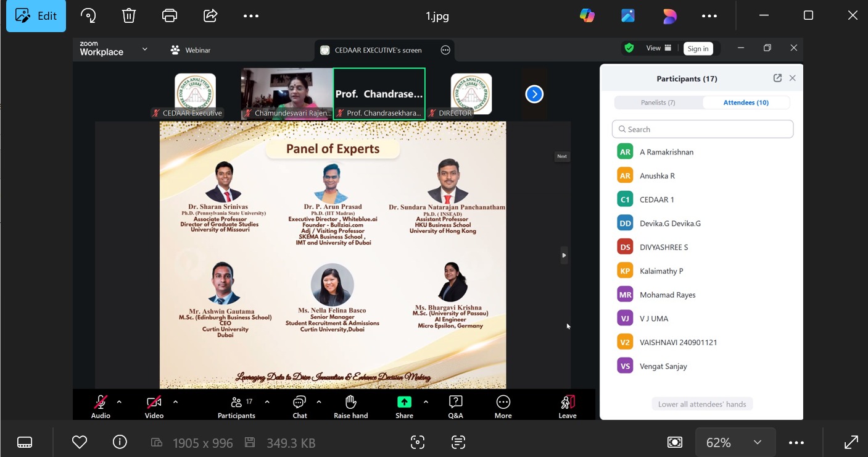Open the Q&A panel

click(455, 403)
